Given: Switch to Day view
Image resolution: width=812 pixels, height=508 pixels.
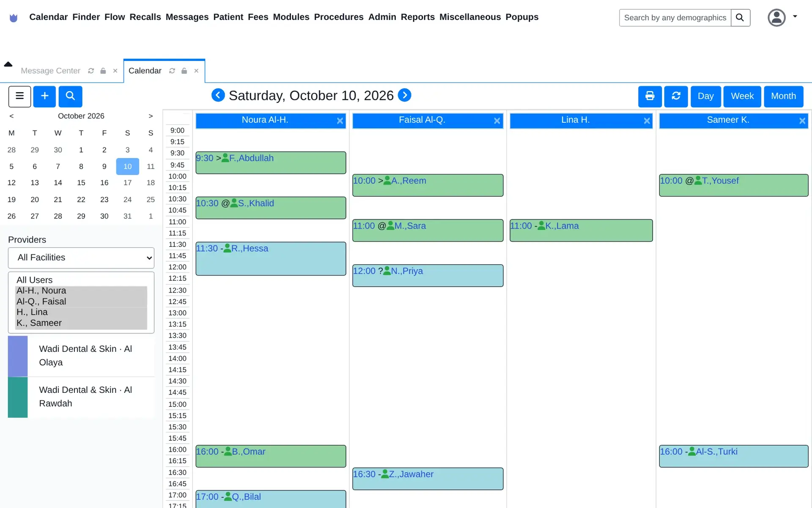Looking at the screenshot, I should 705,97.
